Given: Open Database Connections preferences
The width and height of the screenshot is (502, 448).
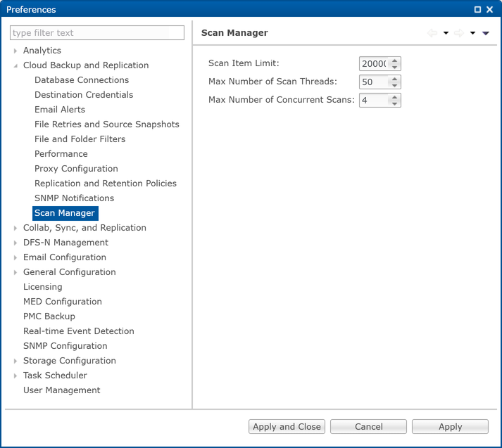Looking at the screenshot, I should point(82,80).
